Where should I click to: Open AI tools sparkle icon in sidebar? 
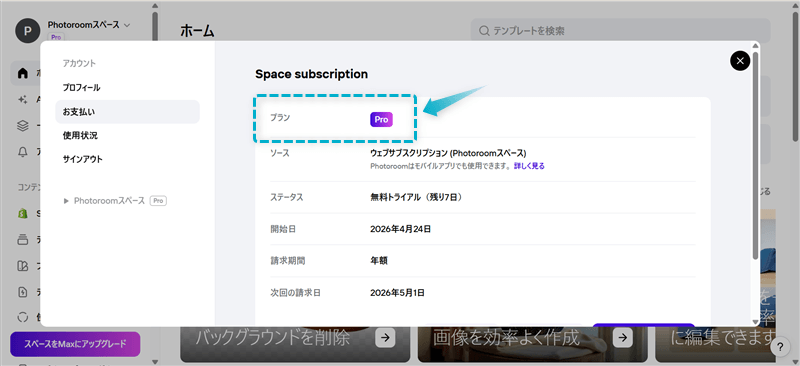point(22,100)
